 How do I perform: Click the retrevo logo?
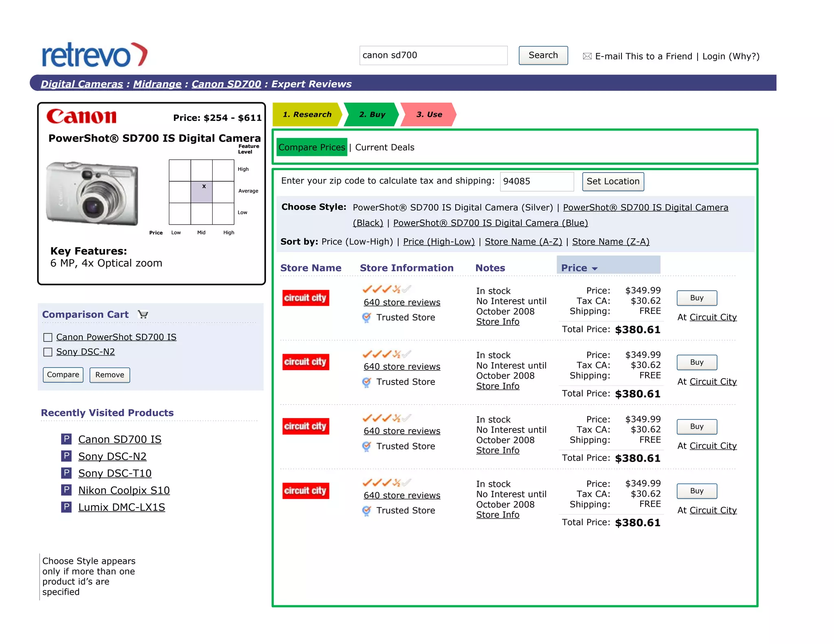click(x=94, y=55)
